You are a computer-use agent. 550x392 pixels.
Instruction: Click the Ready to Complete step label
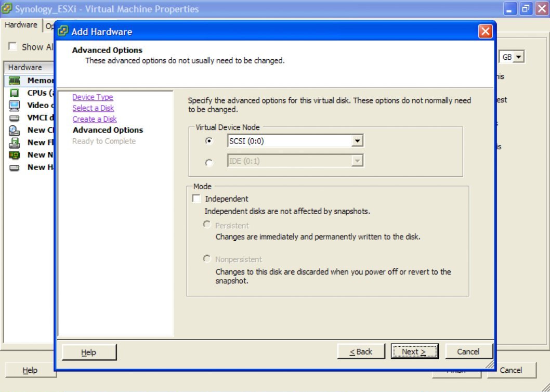[104, 141]
